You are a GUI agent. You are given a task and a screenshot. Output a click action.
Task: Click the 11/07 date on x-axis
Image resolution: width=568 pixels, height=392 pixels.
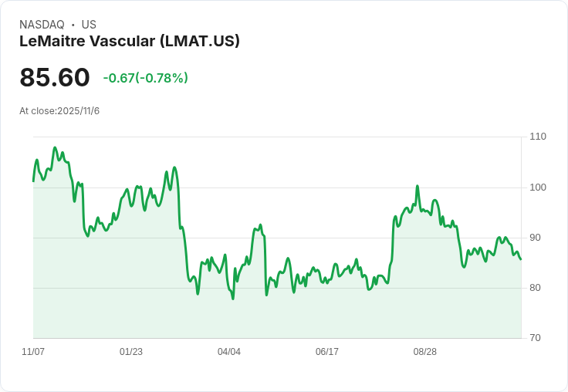[33, 352]
